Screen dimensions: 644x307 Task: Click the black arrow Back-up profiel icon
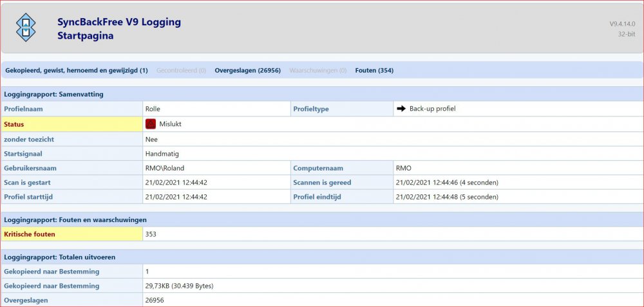point(401,109)
